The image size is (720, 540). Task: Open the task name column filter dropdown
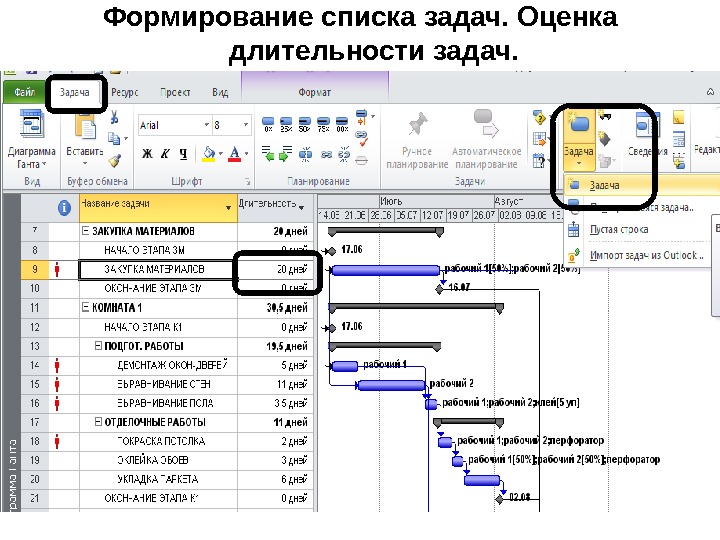(x=228, y=208)
